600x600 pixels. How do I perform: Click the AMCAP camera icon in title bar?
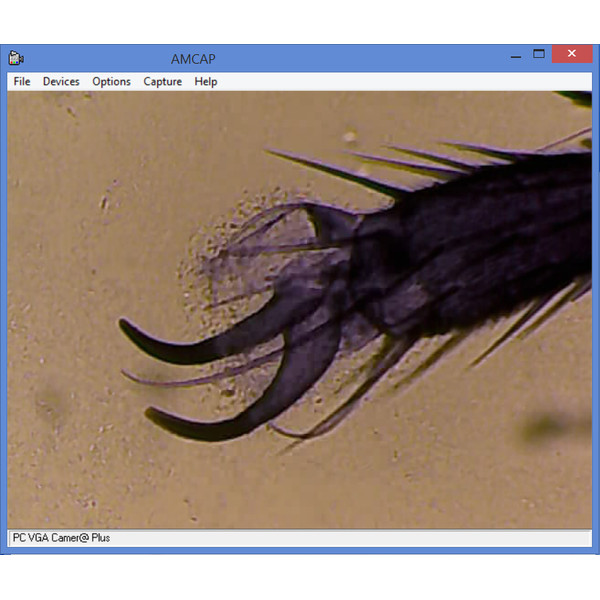point(16,57)
